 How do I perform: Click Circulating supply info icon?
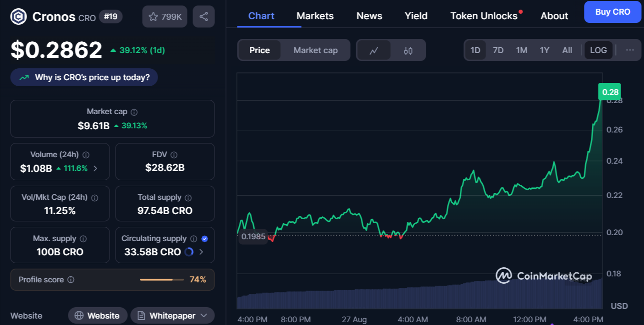point(193,239)
